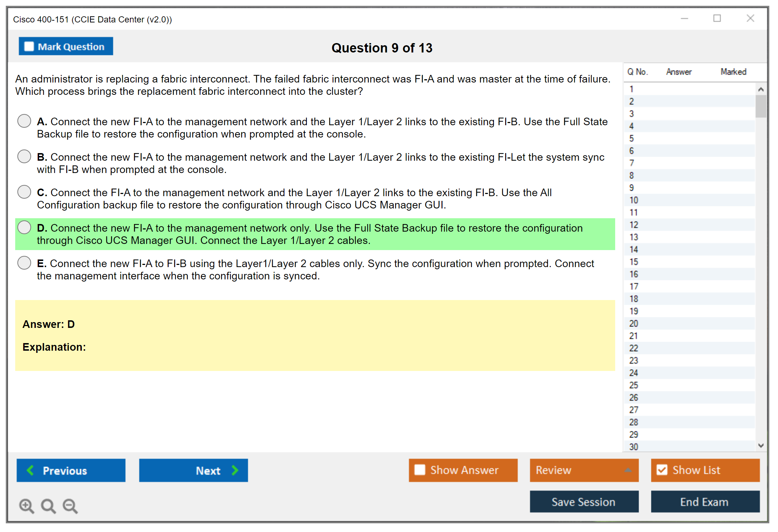
Task: Click the zoom out magnifier icon
Action: [70, 506]
